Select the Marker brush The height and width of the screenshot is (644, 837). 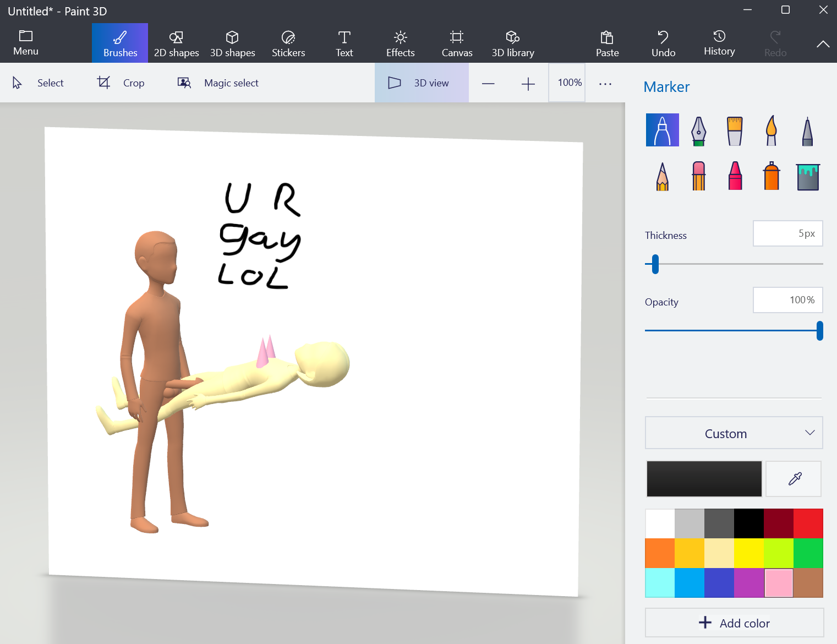(662, 130)
